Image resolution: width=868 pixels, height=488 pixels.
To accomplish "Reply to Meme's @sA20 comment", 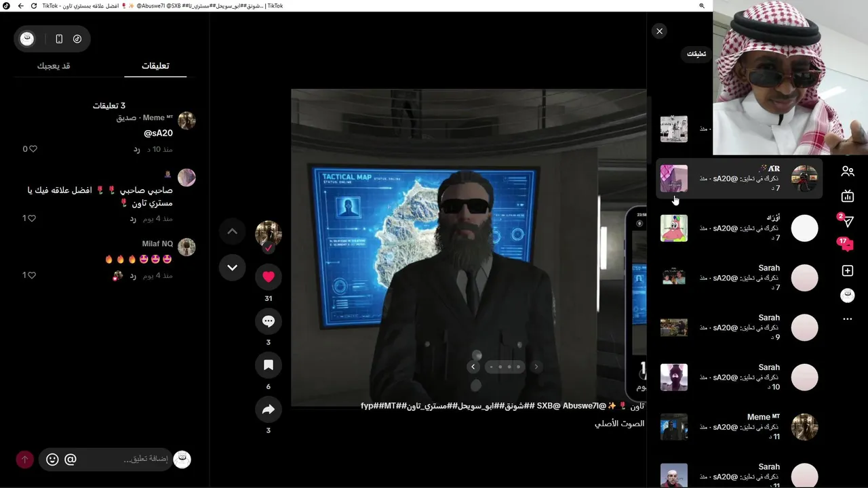I will (x=136, y=149).
